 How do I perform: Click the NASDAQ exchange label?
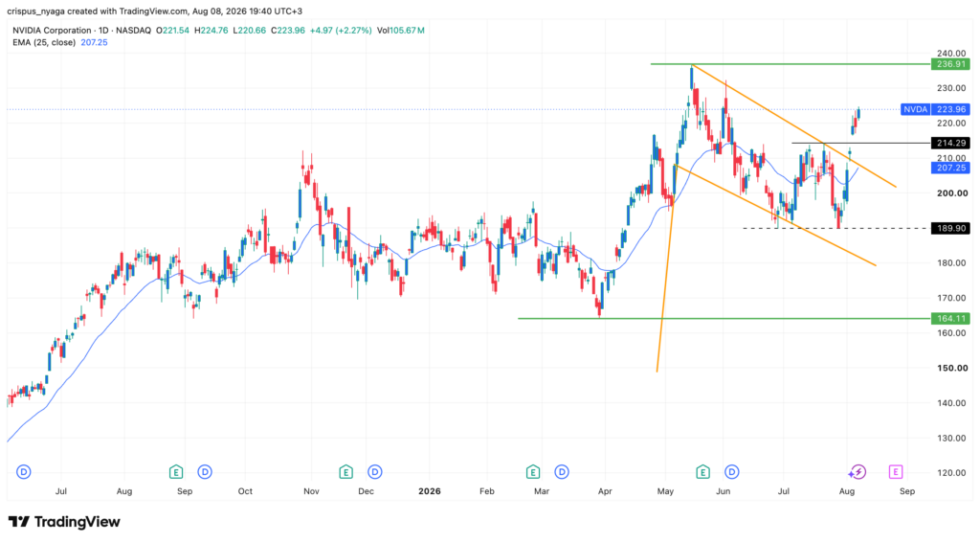(x=134, y=30)
